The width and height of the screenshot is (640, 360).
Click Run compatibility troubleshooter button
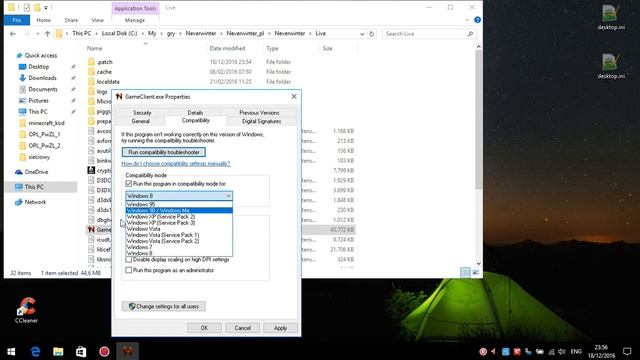pyautogui.click(x=164, y=152)
